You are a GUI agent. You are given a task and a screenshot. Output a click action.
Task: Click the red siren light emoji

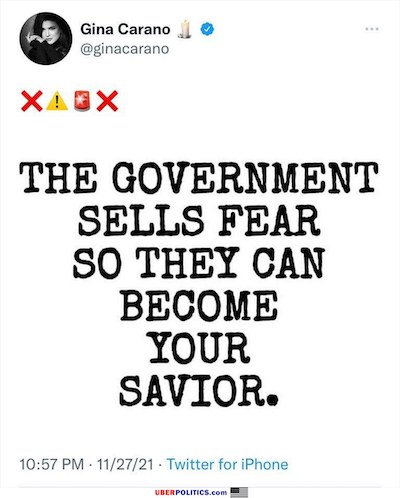[x=82, y=101]
